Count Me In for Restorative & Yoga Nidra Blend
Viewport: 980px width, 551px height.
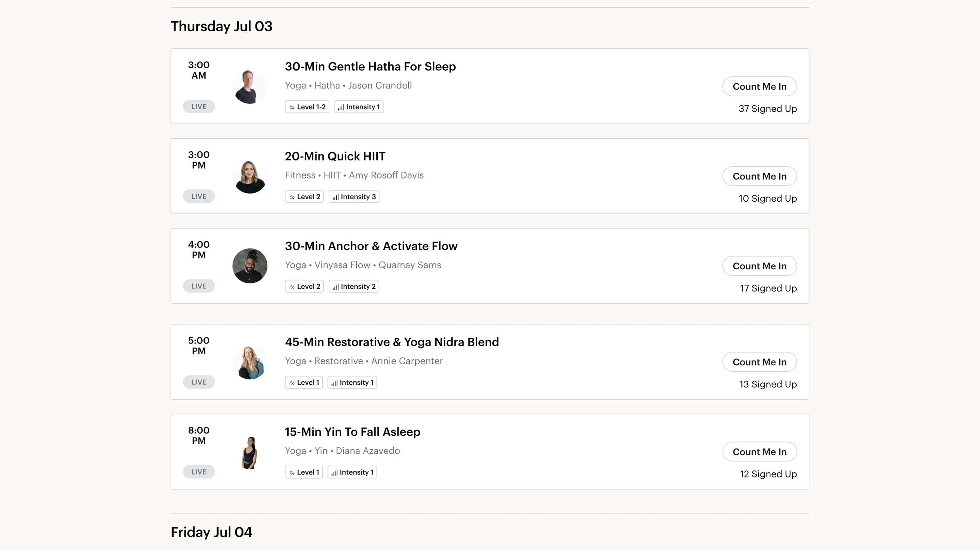pyautogui.click(x=759, y=362)
